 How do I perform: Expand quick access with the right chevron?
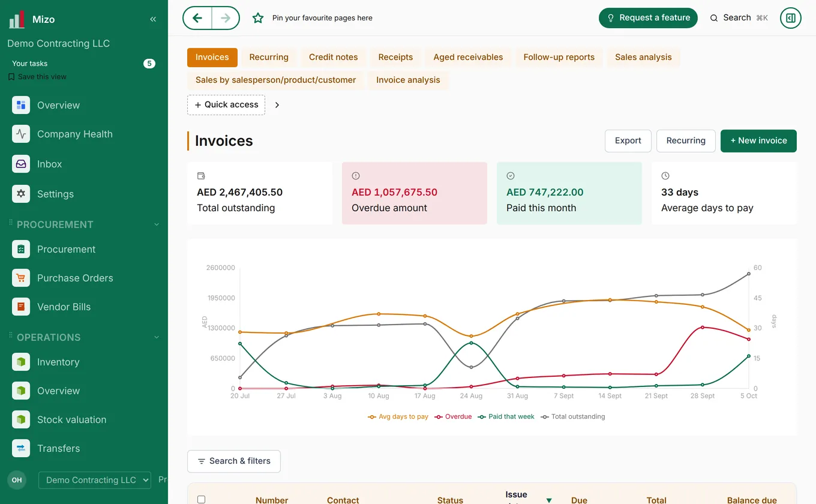[x=277, y=105]
